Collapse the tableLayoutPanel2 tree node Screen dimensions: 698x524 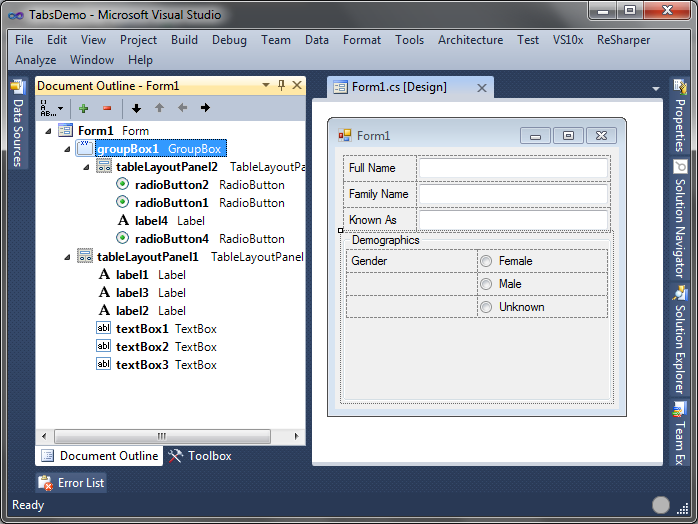click(x=86, y=167)
